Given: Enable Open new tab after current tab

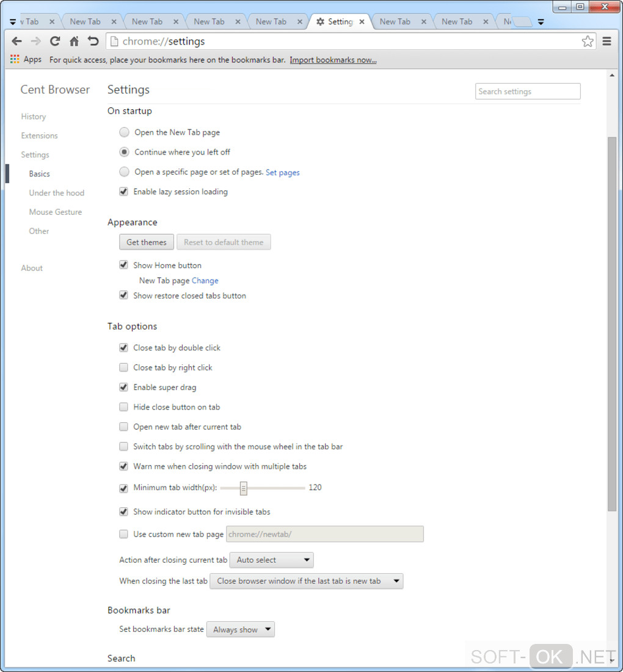Looking at the screenshot, I should [x=123, y=427].
